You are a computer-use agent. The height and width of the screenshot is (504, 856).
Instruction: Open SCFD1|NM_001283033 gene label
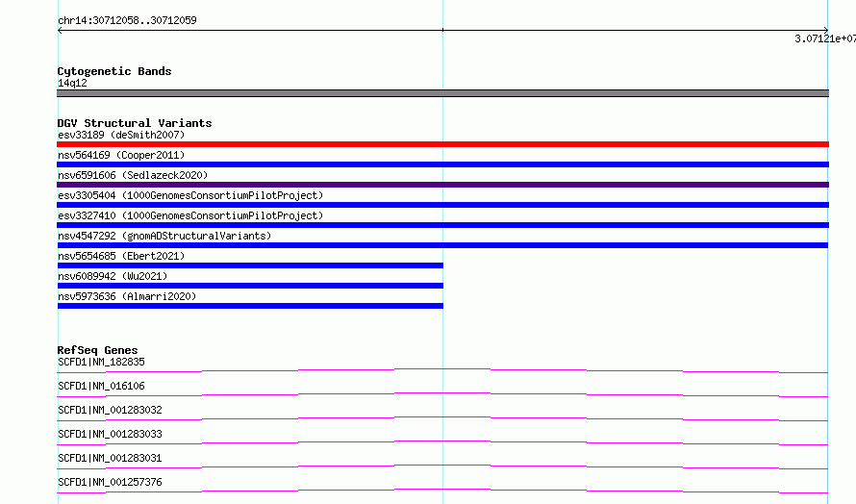point(110,434)
